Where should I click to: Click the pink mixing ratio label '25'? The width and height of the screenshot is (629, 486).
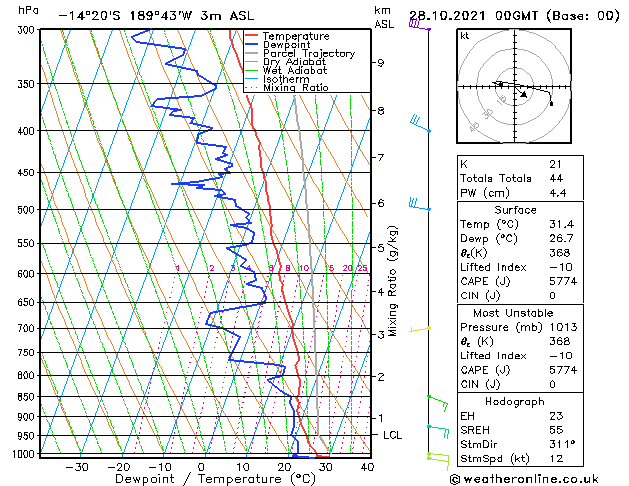[x=362, y=268]
